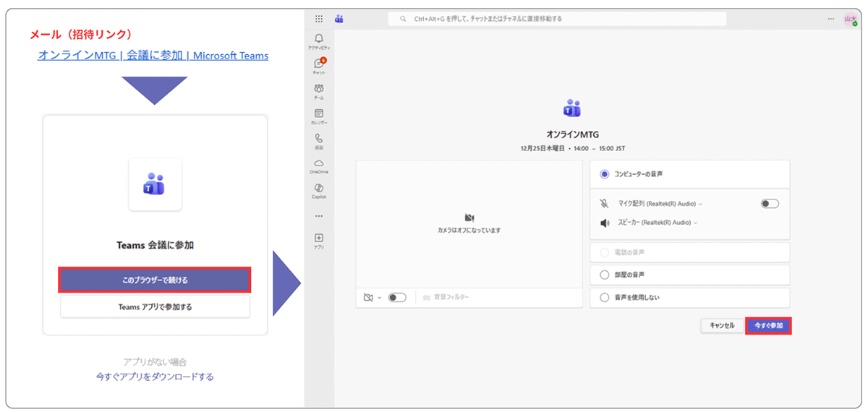Viewport: 868px width, 412px height.
Task: Open the camera options chevron dropdown
Action: (379, 297)
